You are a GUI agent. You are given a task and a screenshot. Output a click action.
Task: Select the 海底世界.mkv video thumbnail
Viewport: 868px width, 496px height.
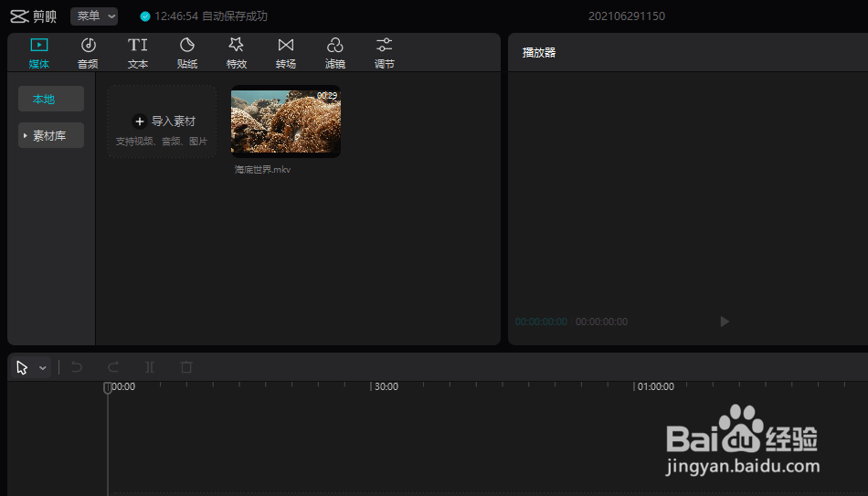pyautogui.click(x=286, y=121)
